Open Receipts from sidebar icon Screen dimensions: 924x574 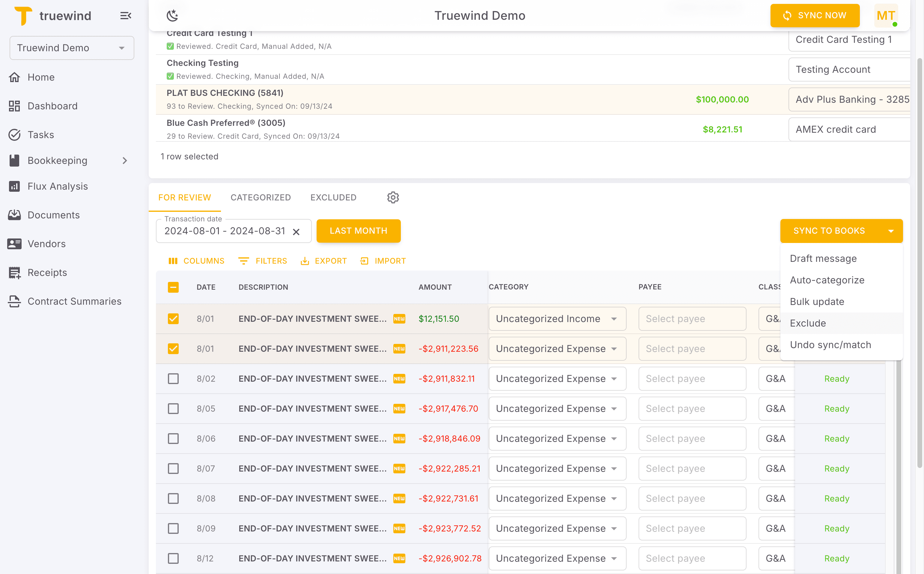coord(14,273)
